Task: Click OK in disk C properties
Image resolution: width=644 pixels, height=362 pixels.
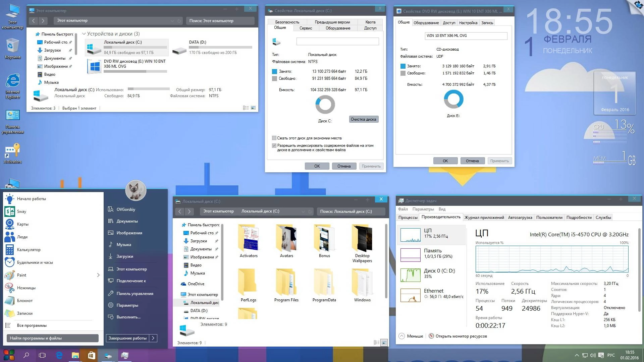Action: pyautogui.click(x=317, y=166)
